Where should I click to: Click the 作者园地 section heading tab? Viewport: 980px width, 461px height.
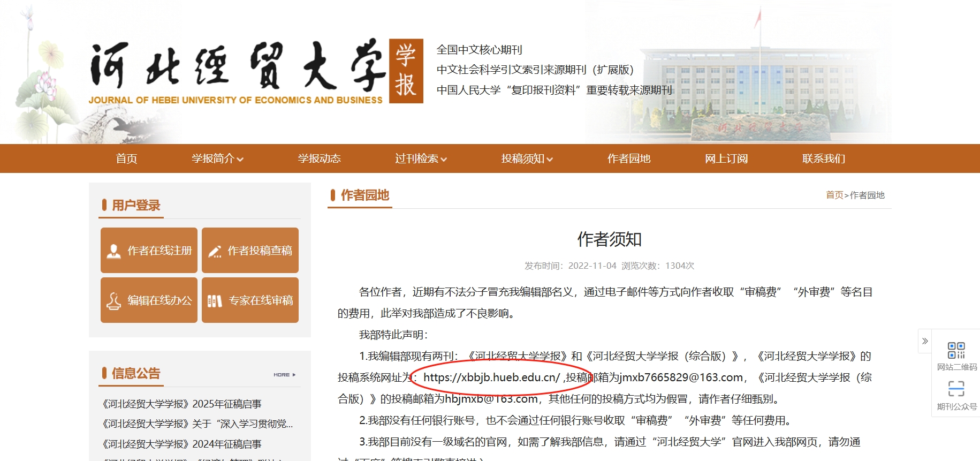[365, 195]
